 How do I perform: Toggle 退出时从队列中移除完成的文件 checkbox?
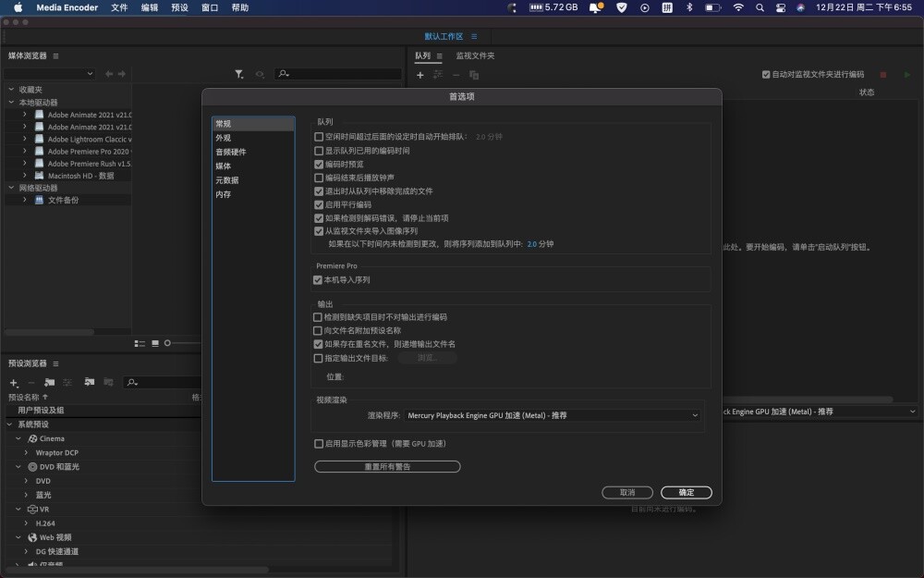[319, 191]
